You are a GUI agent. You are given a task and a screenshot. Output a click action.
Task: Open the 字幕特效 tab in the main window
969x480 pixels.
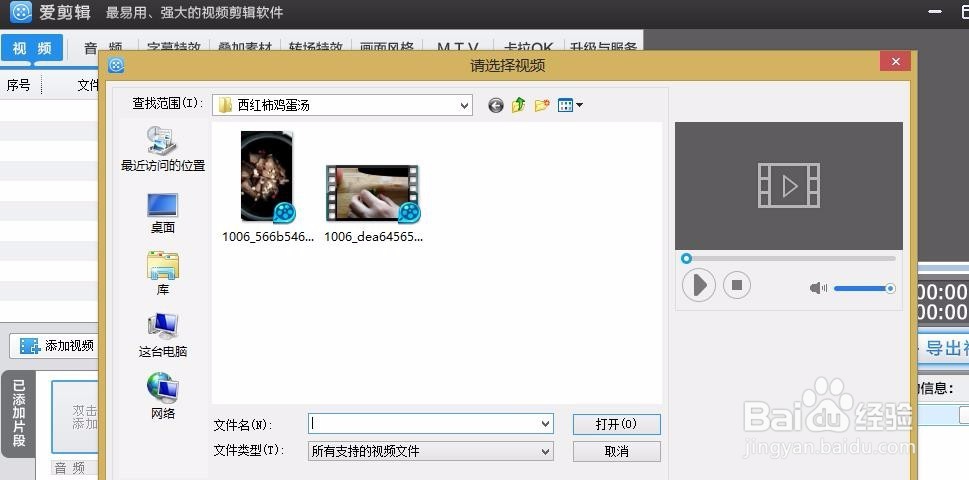[x=174, y=48]
